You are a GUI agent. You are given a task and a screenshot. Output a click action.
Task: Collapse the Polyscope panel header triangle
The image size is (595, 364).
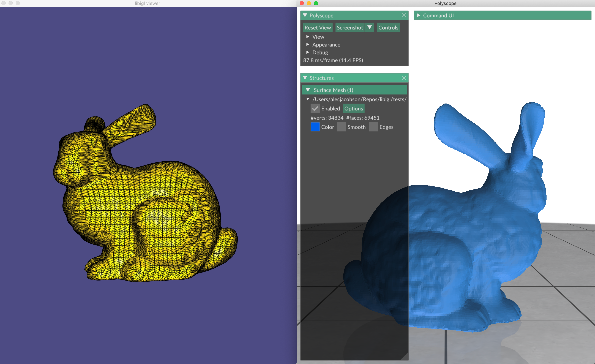[305, 15]
